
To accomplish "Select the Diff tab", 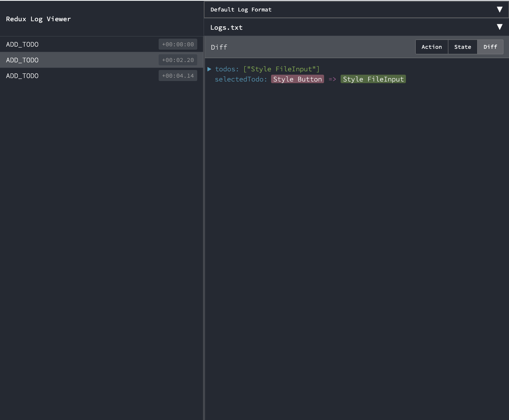I will [490, 47].
